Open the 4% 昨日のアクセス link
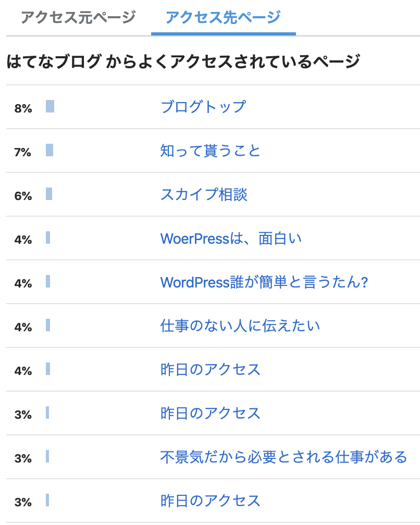Viewport: 420px width, 525px height. click(211, 370)
